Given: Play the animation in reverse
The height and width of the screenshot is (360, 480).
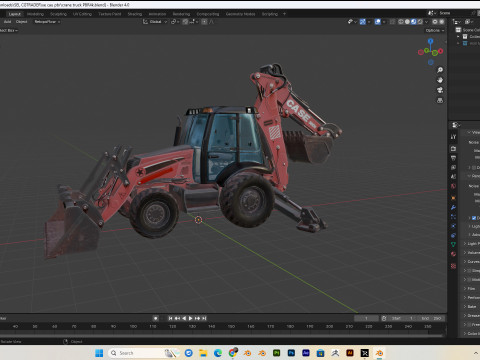Looking at the screenshot, I should tap(184, 318).
